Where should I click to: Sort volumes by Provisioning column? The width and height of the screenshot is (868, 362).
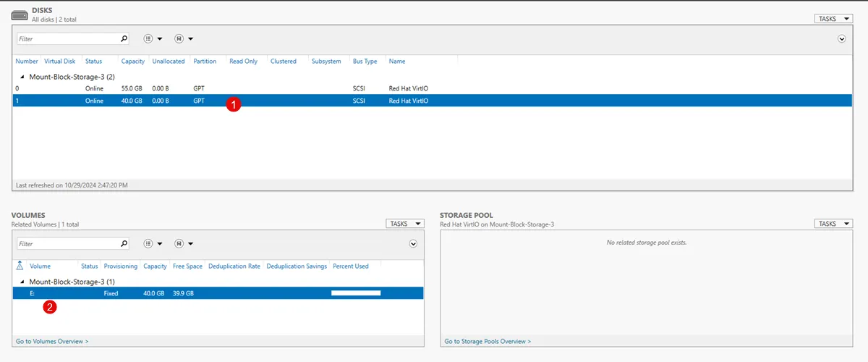[121, 266]
